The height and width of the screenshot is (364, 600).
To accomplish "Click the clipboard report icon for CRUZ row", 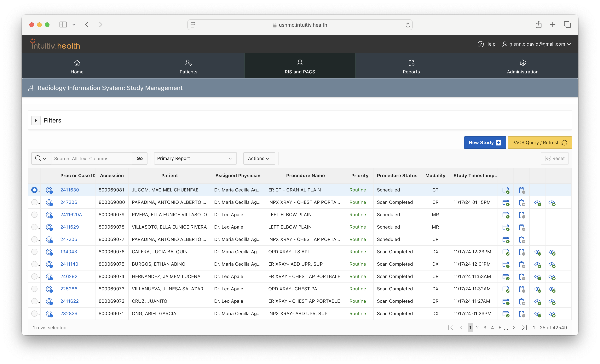I will click(x=522, y=301).
